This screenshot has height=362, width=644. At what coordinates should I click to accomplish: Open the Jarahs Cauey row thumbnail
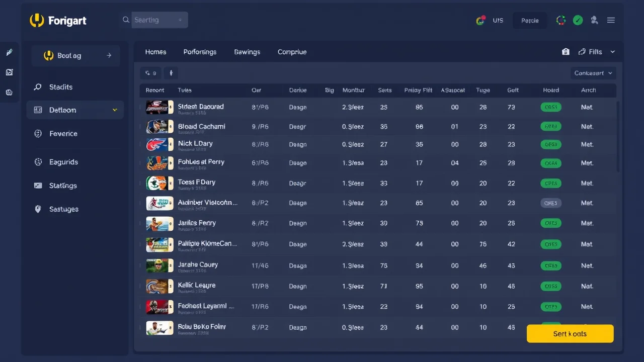click(159, 265)
